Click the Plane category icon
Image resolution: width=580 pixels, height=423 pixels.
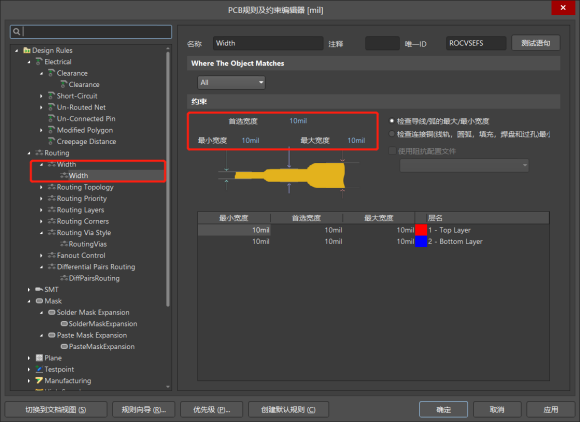(39, 358)
